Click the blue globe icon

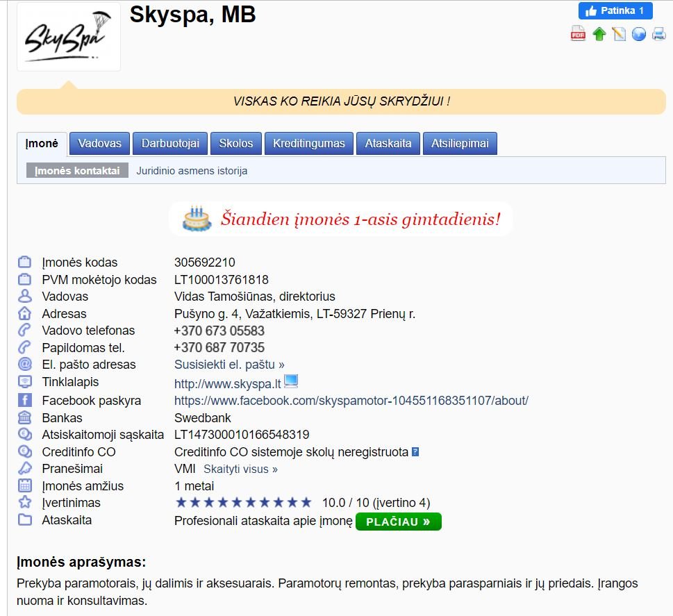639,33
